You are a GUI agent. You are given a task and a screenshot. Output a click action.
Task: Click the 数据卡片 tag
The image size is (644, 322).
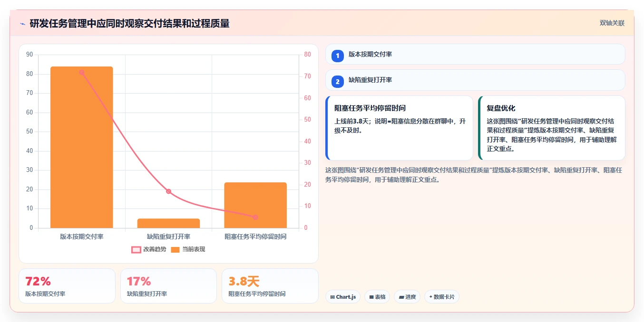point(442,297)
